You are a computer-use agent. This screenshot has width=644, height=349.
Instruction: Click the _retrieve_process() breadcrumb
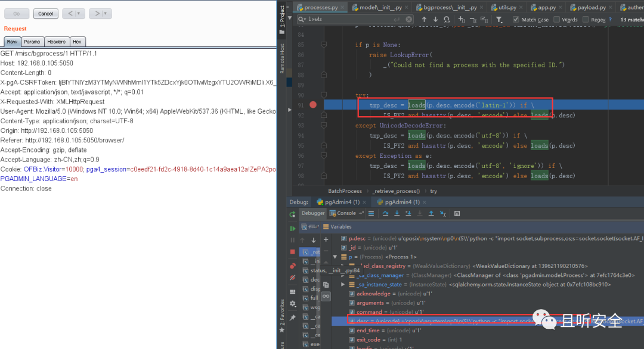pyautogui.click(x=396, y=191)
